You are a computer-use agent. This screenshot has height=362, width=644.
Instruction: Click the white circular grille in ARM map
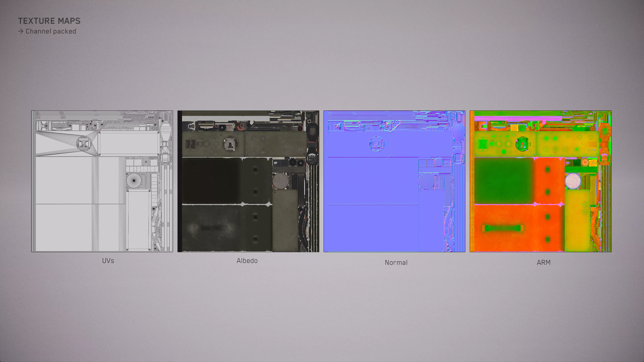(x=573, y=181)
